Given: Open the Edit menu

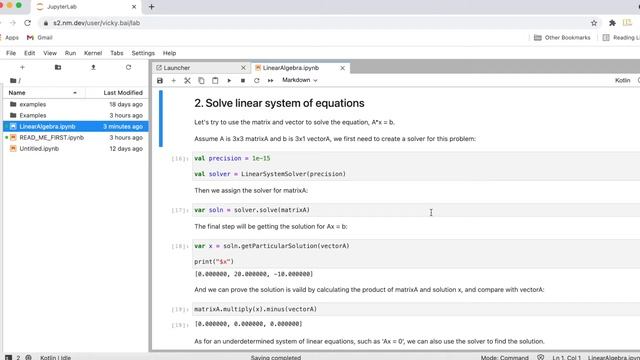Looking at the screenshot, I should [29, 53].
